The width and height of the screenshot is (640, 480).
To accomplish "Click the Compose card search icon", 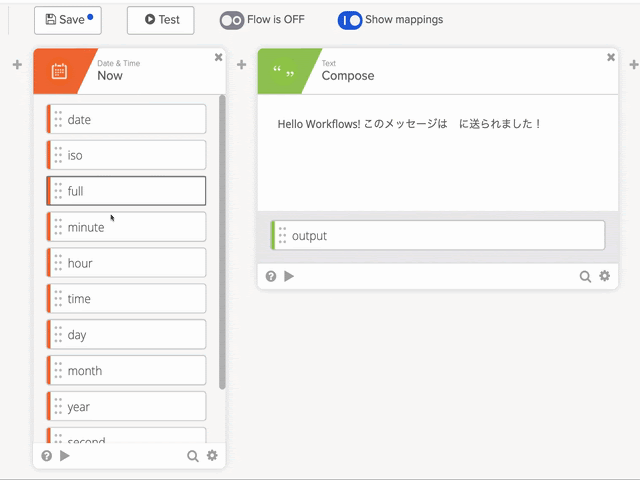I will [x=585, y=276].
